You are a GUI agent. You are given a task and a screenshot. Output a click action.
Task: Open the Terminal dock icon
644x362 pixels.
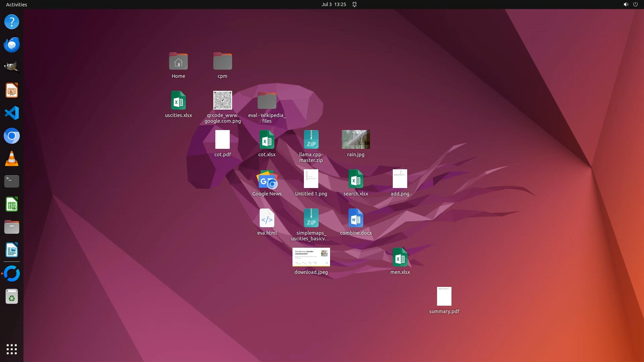[x=12, y=181]
